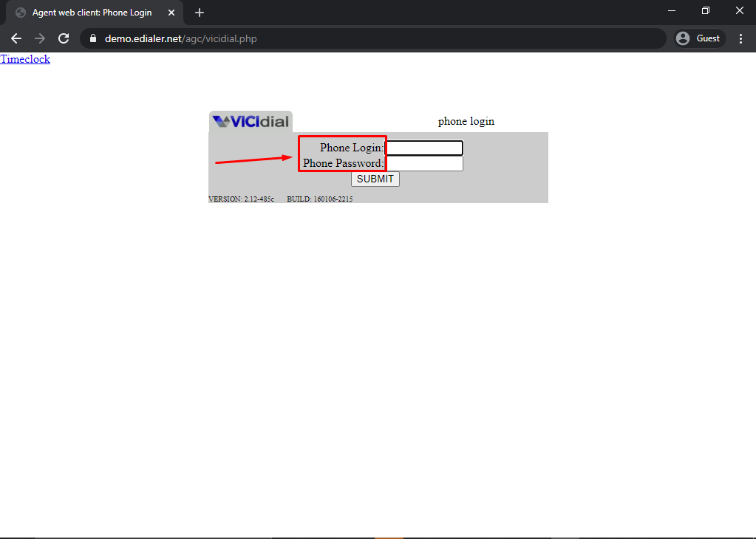Screen dimensions: 756x539
Task: Minimize the browser window
Action: point(672,10)
